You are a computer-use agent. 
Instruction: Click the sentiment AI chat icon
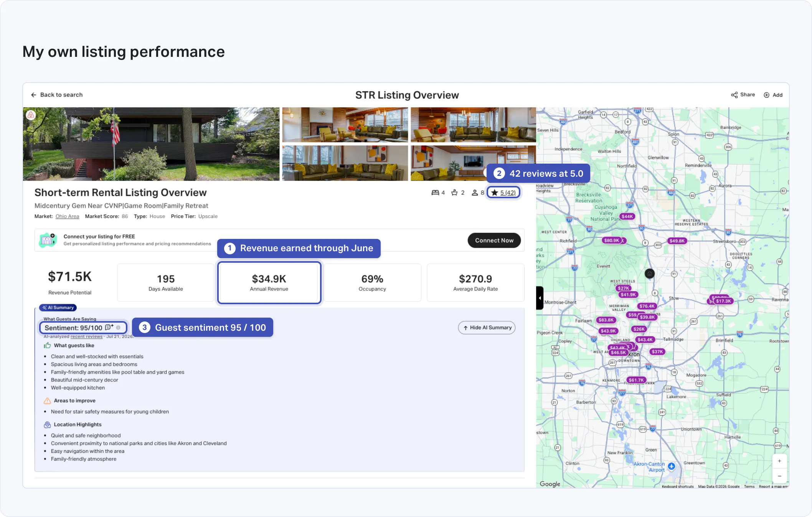109,327
